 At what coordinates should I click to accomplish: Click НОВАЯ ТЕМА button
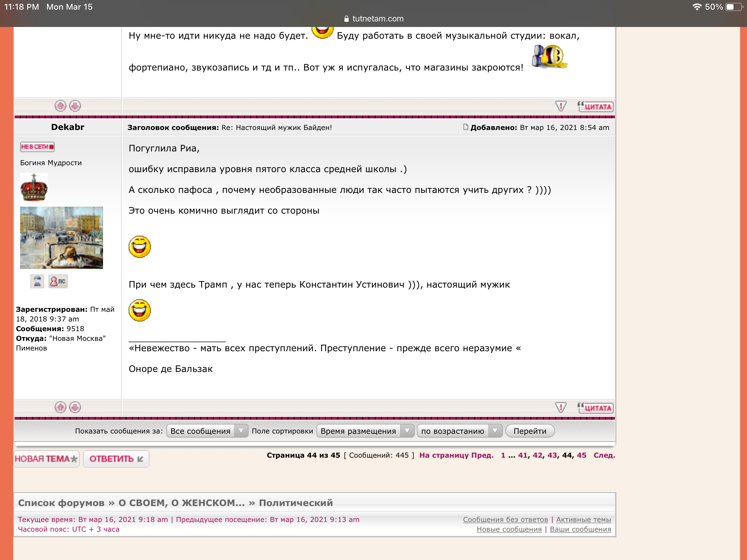[x=46, y=459]
